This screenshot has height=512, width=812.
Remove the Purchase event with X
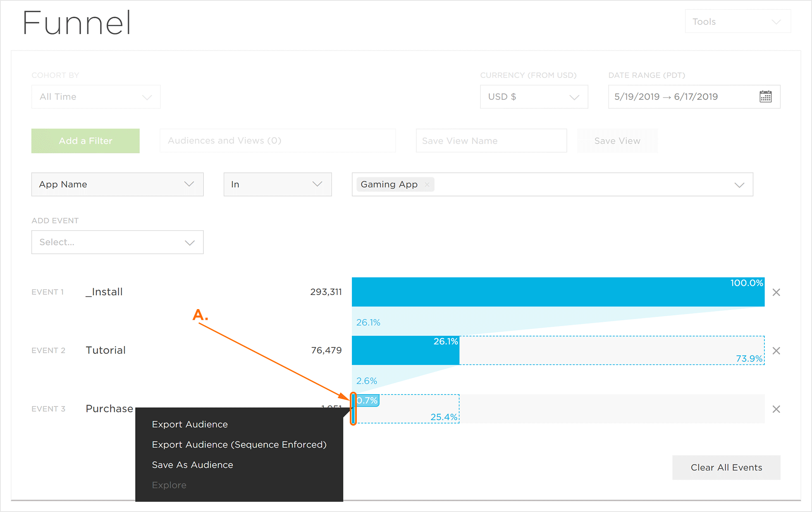776,409
